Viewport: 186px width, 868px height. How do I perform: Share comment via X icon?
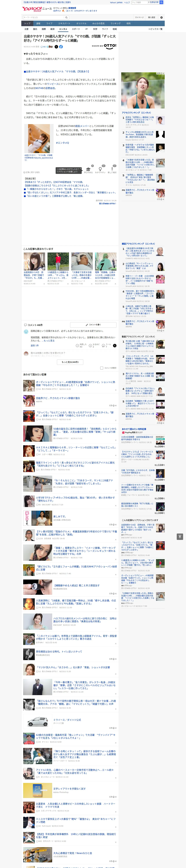point(114,346)
